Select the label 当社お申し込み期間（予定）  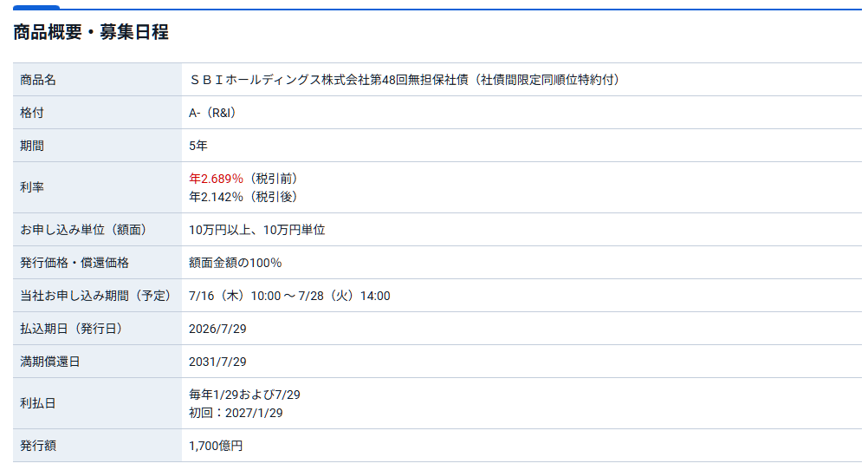coord(98,296)
